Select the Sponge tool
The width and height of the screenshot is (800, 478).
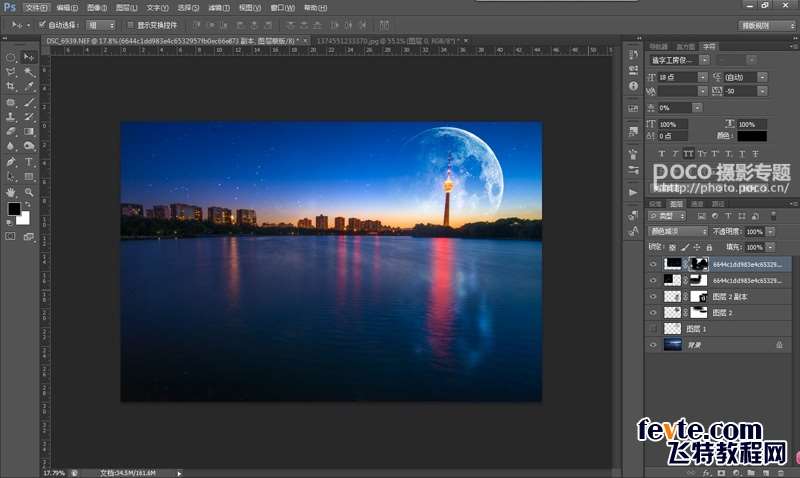(29, 146)
